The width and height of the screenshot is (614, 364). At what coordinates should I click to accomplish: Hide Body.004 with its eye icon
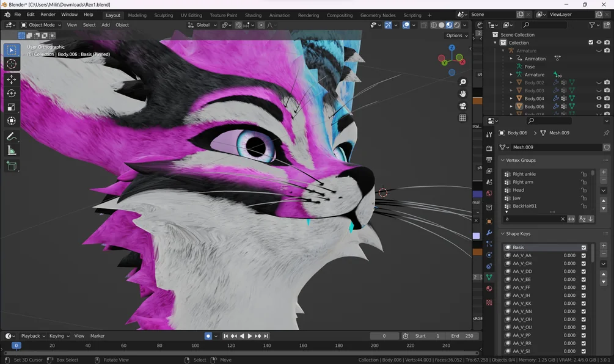tap(599, 98)
